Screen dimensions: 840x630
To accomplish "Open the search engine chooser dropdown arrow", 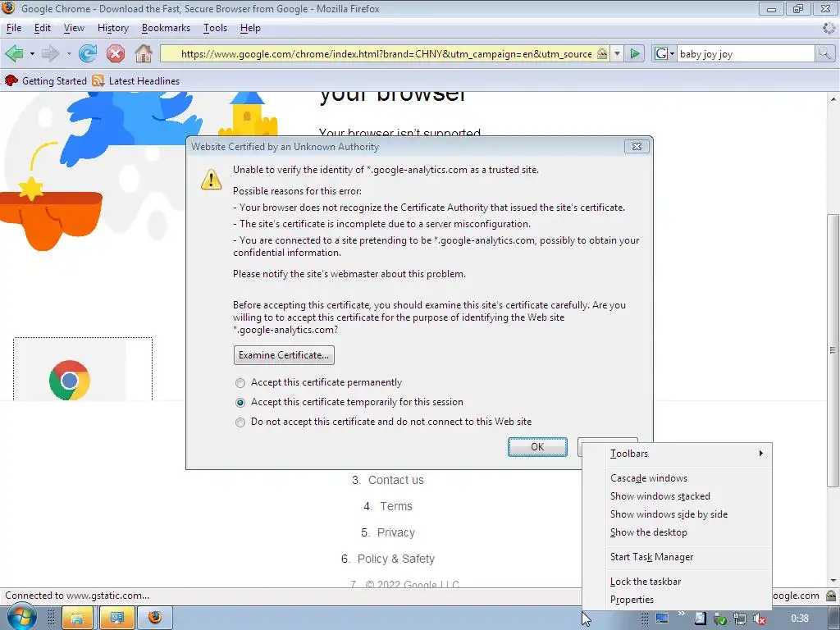I will (672, 53).
